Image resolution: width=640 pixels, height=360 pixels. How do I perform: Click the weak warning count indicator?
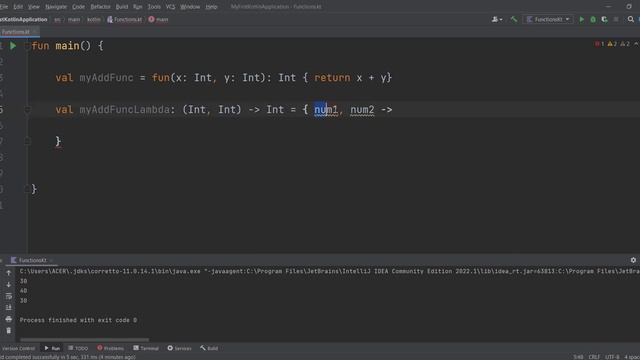click(625, 44)
